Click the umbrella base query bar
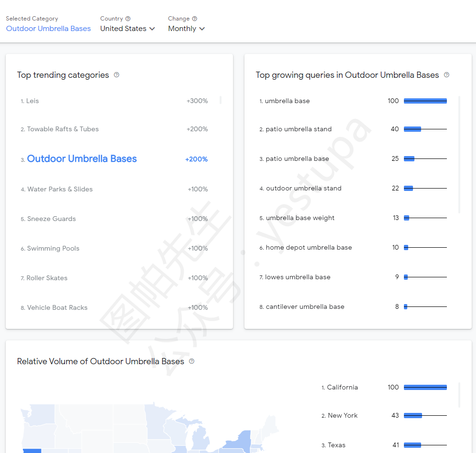 click(425, 101)
